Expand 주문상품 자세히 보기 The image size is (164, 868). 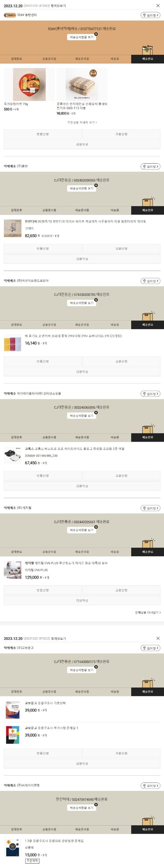pyautogui.click(x=82, y=122)
